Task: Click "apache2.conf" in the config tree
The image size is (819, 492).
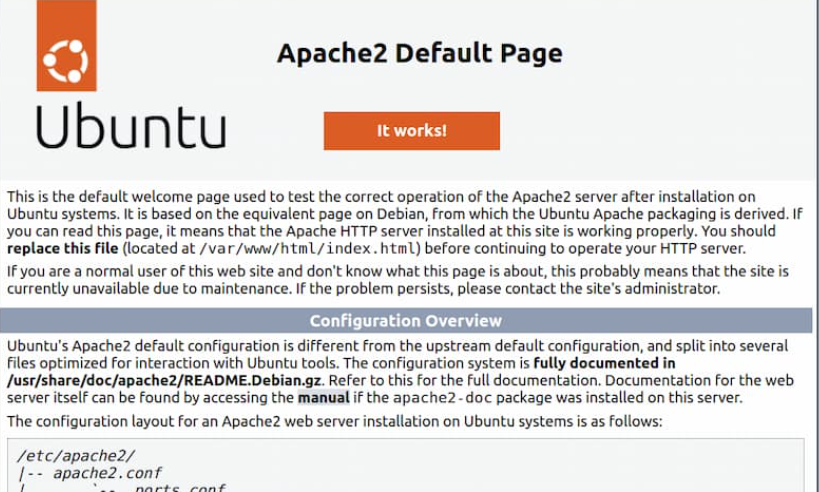Action: 107,473
